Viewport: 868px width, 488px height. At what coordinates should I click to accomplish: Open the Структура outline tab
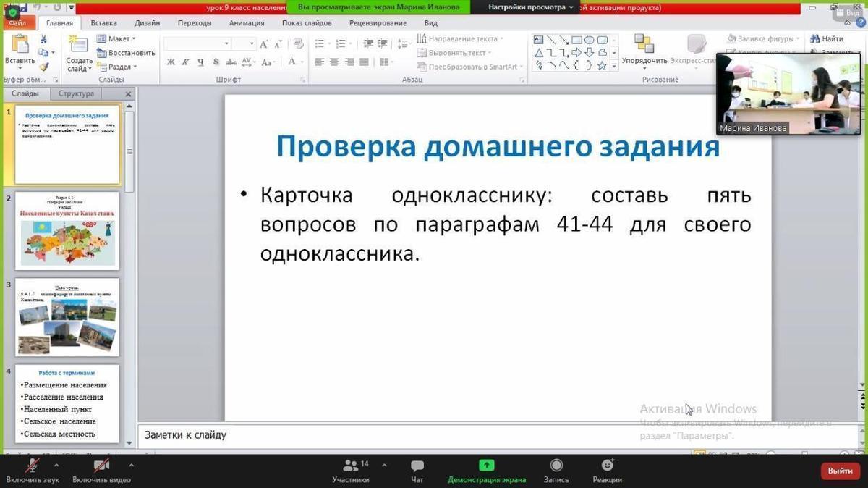pos(76,93)
